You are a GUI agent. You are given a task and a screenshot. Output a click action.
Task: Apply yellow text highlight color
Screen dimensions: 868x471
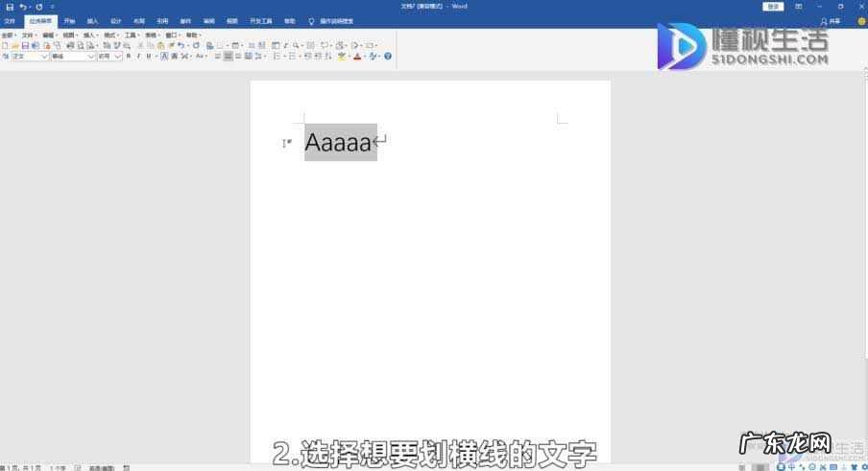point(341,56)
